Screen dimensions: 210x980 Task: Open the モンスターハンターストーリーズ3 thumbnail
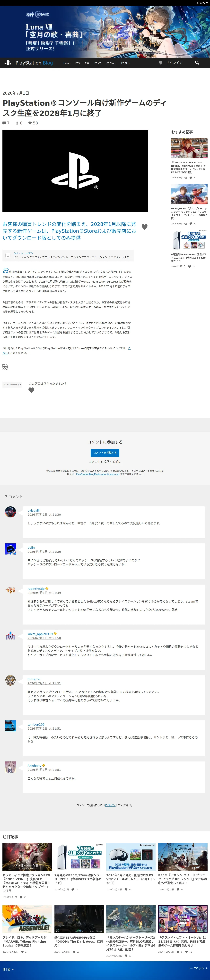[131, 919]
